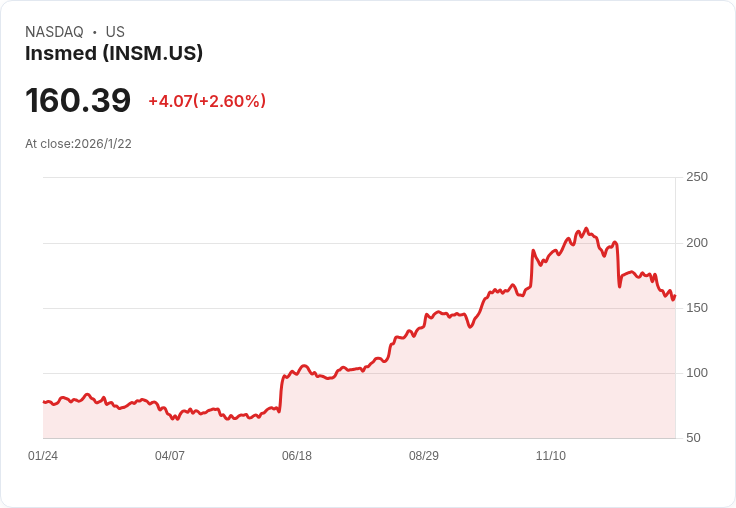The image size is (736, 508).
Task: Select the 06/18 date on x-axis
Action: point(297,456)
